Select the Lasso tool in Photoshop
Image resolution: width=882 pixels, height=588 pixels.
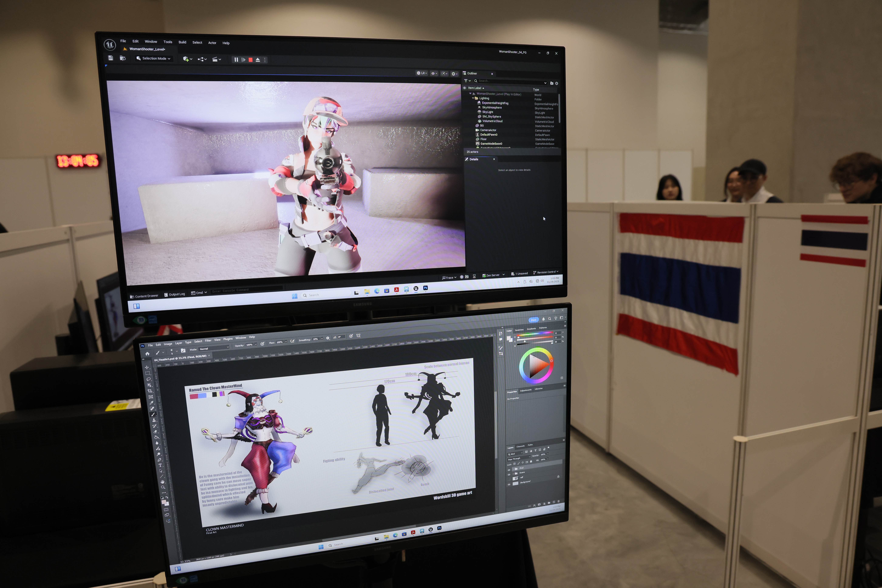[x=149, y=379]
